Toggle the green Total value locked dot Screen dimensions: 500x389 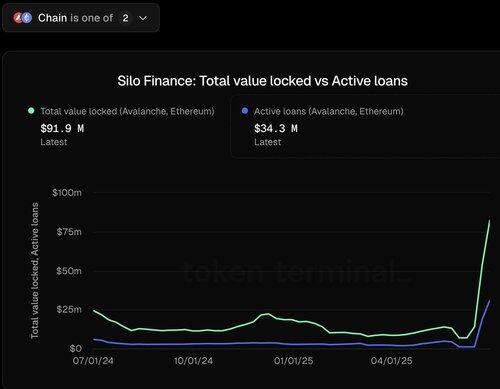(x=31, y=111)
